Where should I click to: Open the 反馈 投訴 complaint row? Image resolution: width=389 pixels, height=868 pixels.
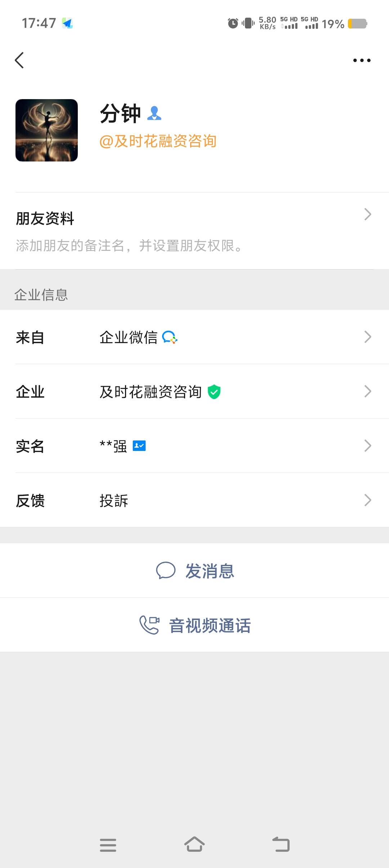point(194,500)
